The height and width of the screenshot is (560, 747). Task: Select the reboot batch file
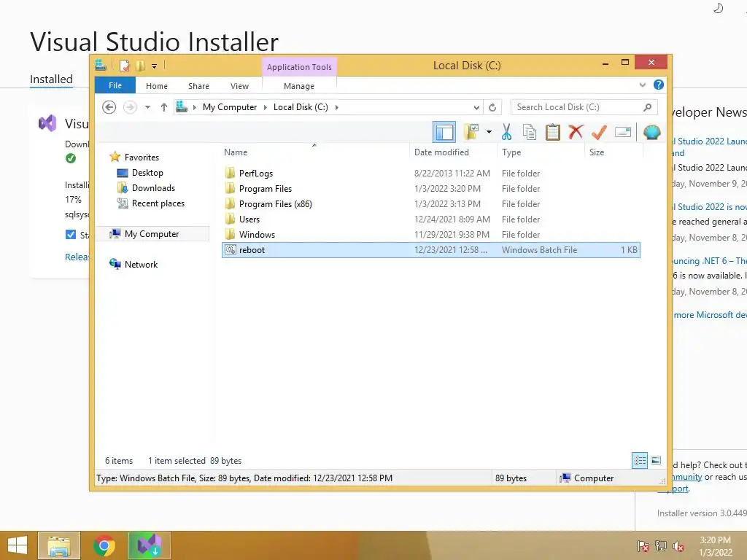coord(430,250)
